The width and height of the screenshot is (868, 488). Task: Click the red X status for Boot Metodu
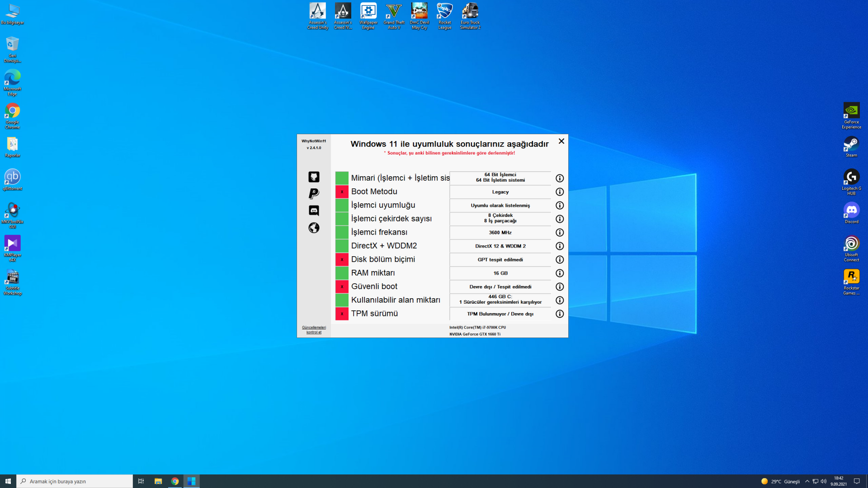342,192
